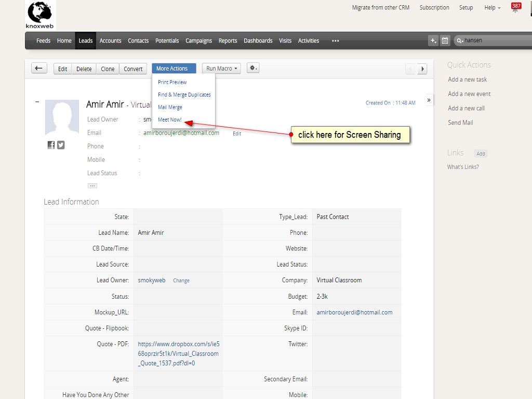Choose Meet Now! for screen sharing

pyautogui.click(x=170, y=120)
